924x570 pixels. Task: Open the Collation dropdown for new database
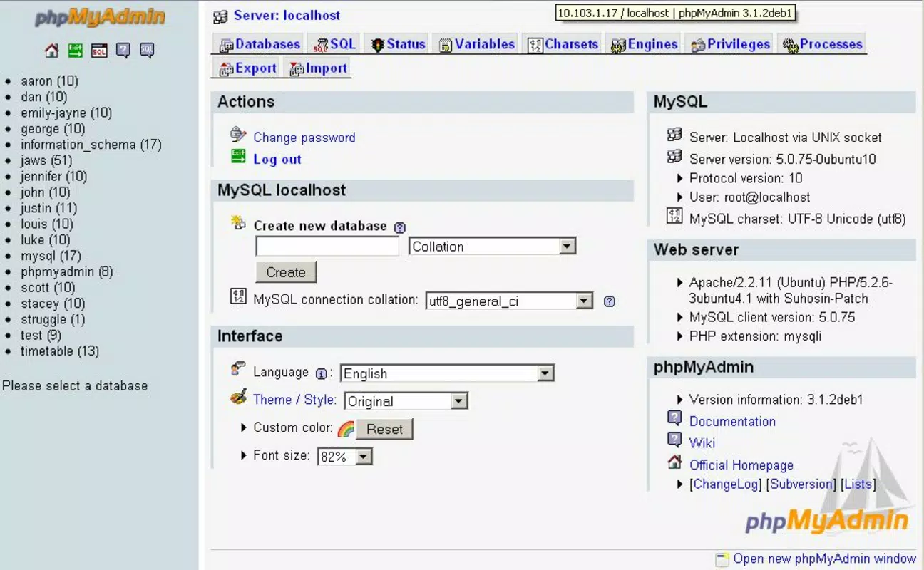493,247
